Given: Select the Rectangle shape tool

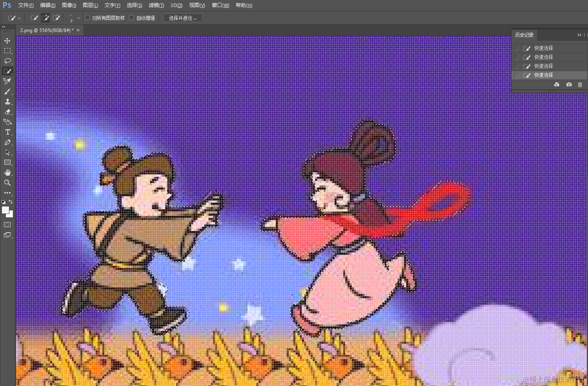Looking at the screenshot, I should click(7, 162).
